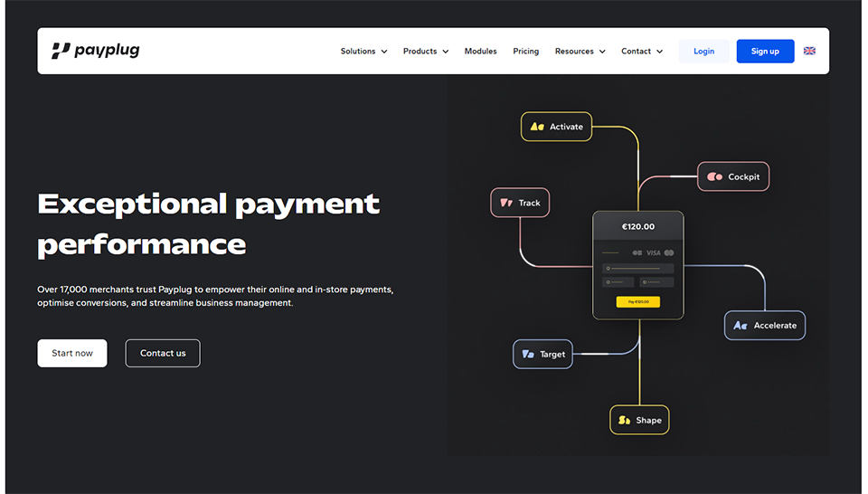The height and width of the screenshot is (494, 868).
Task: Select the Track label in diagram
Action: pyautogui.click(x=529, y=203)
